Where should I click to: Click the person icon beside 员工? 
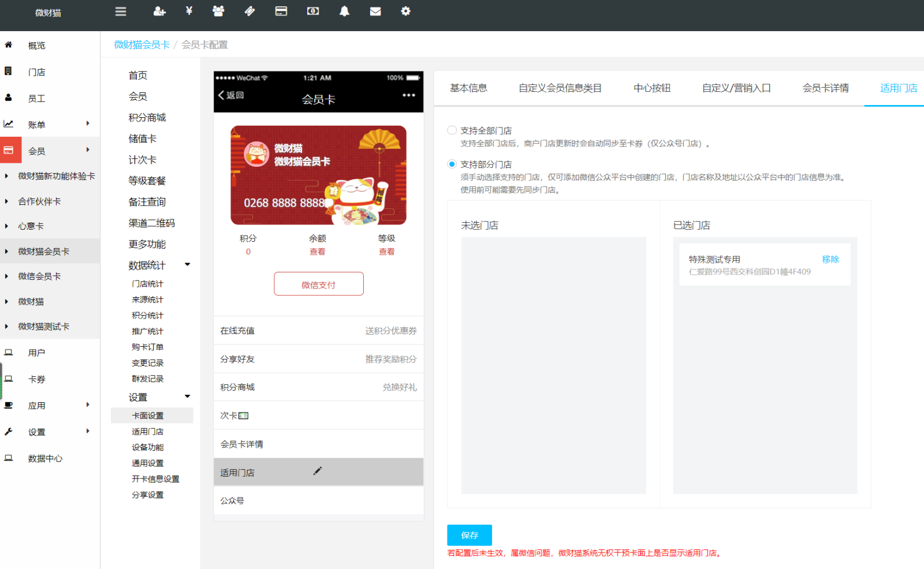click(8, 98)
